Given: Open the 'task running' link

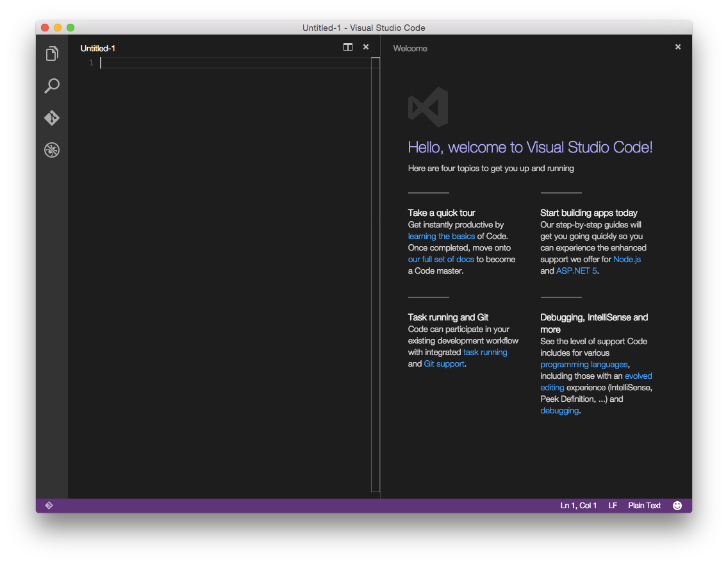Looking at the screenshot, I should [x=485, y=352].
